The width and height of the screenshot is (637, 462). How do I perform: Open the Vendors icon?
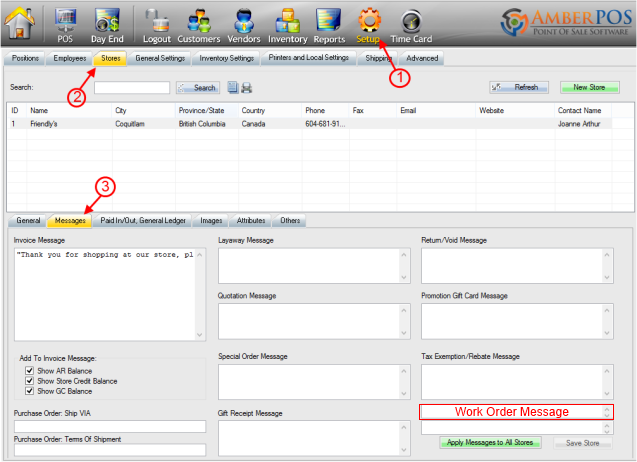(x=244, y=25)
